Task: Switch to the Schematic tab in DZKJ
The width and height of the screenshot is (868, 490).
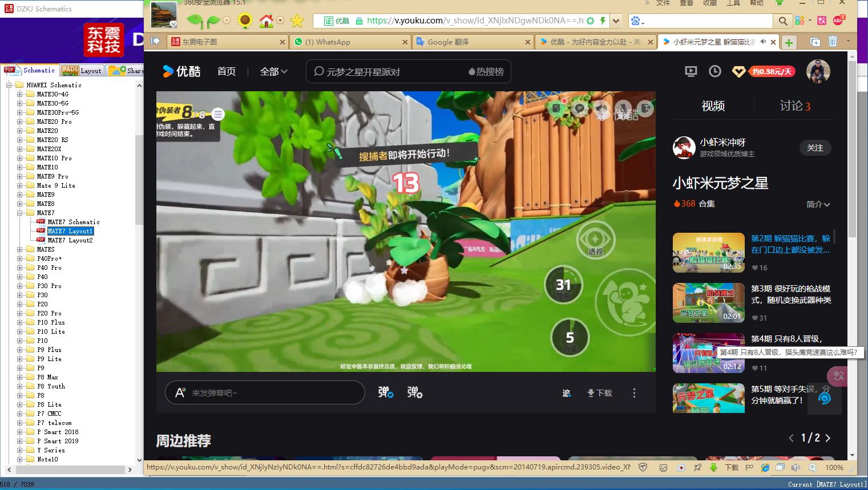Action: 30,70
